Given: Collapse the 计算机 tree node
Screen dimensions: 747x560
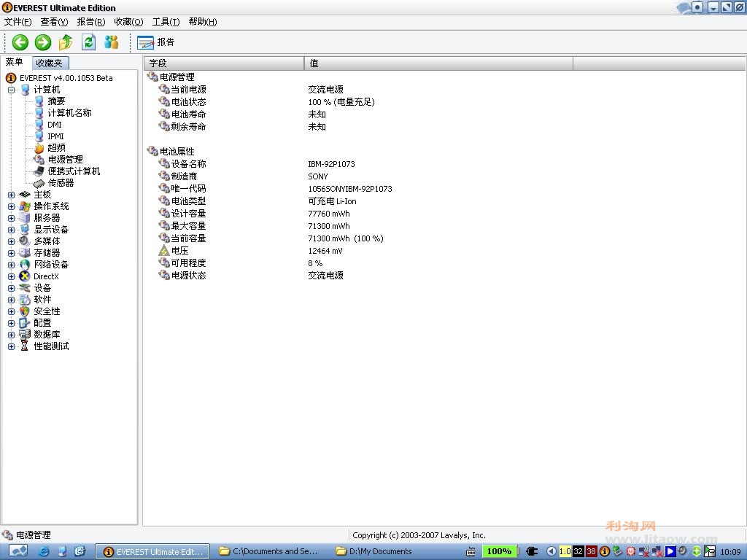Looking at the screenshot, I should point(12,90).
